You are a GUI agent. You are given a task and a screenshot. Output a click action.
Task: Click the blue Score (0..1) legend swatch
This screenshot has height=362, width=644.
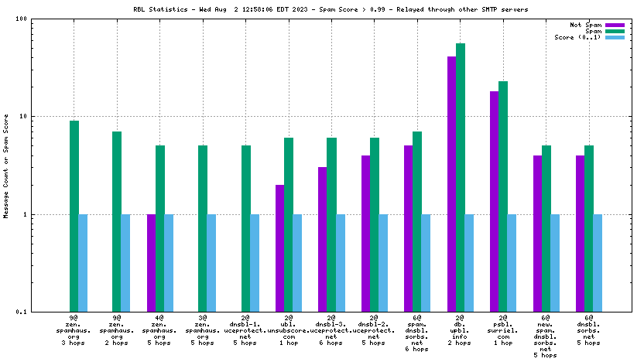pos(614,37)
